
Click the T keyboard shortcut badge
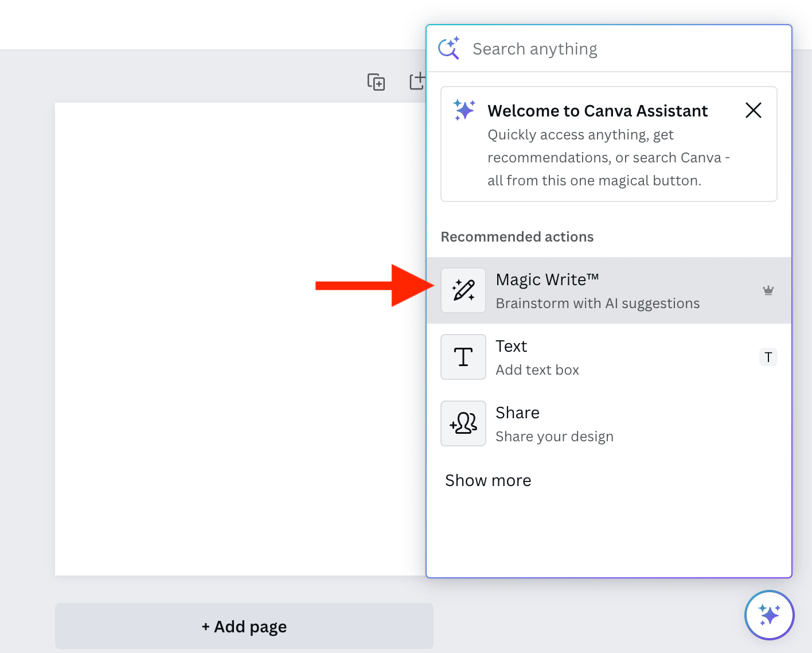768,357
